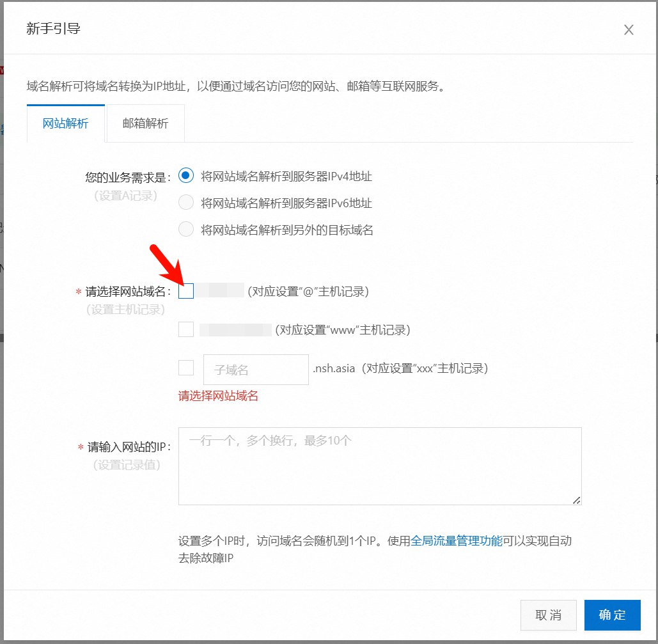Enable the custom subdomain "xxx" checkbox
Screen dimensions: 658x644
[x=186, y=368]
